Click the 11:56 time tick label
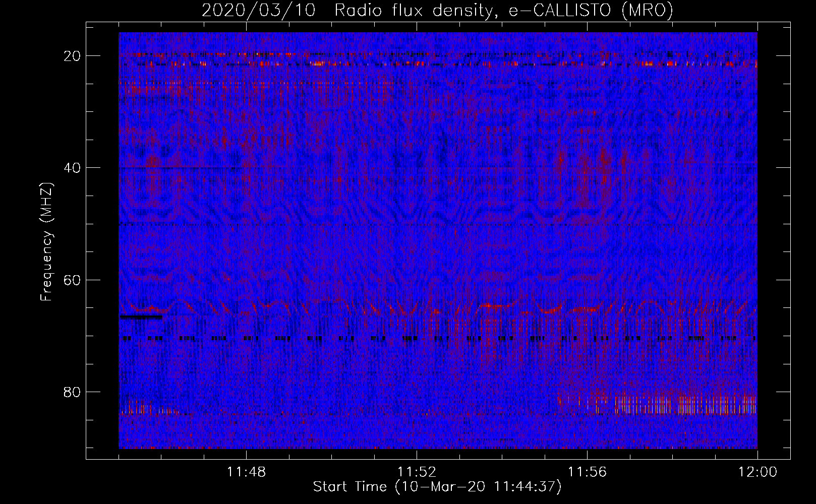The height and width of the screenshot is (504, 816). click(587, 472)
